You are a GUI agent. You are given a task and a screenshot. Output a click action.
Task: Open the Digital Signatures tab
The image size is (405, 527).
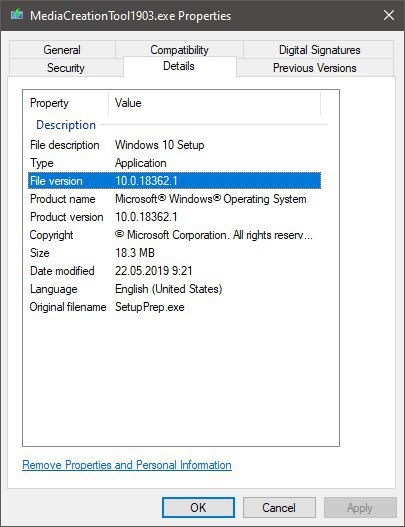319,50
